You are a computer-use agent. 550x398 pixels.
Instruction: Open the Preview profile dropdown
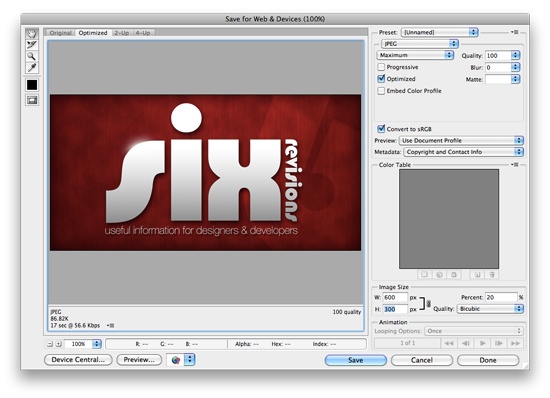pos(461,141)
